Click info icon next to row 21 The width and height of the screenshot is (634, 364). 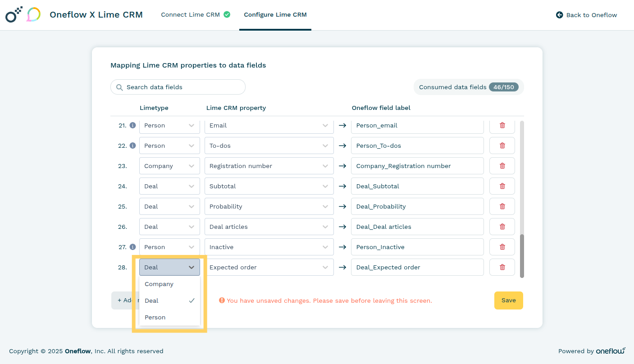[132, 125]
